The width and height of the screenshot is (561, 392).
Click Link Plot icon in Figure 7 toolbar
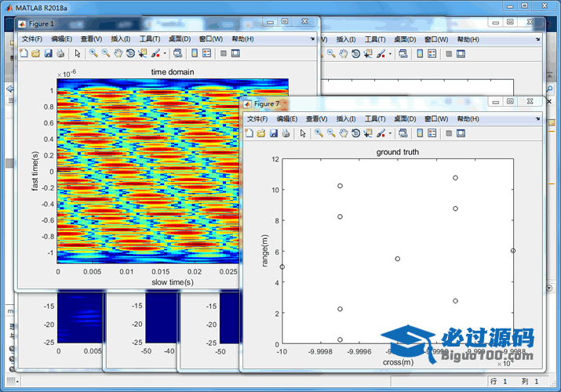403,133
